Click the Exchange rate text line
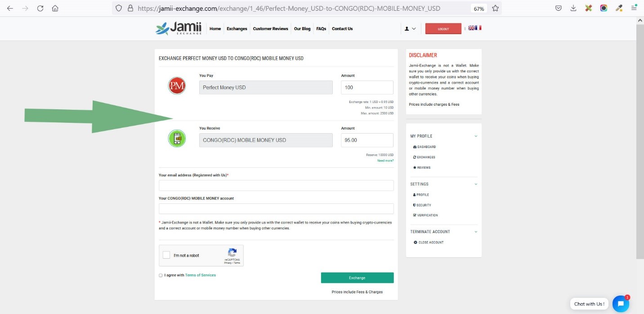644x314 pixels. coord(371,102)
